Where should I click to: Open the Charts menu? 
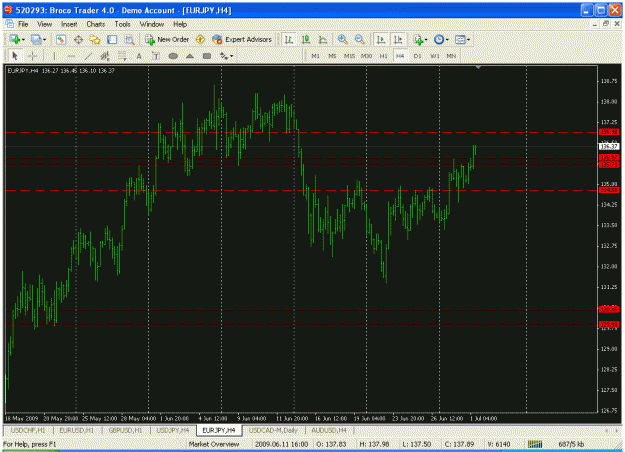96,24
